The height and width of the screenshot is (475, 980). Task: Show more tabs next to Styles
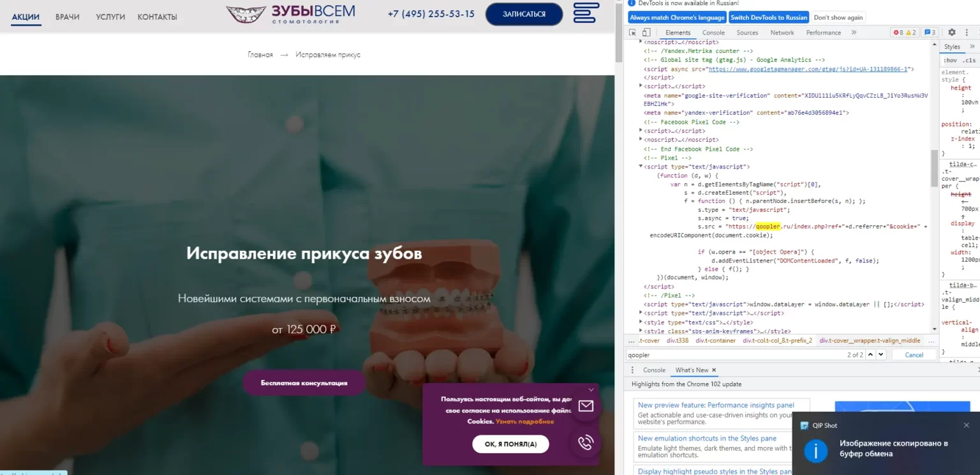point(973,47)
